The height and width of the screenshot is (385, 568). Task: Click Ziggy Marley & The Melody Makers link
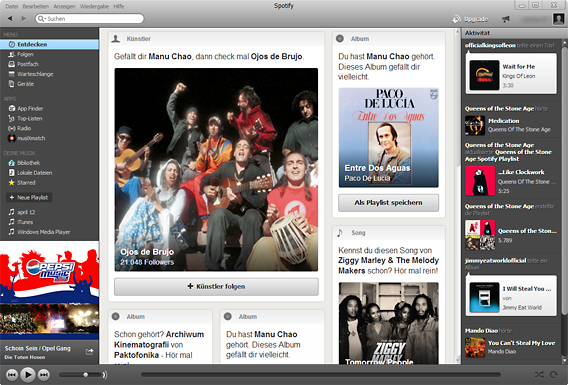click(x=388, y=265)
